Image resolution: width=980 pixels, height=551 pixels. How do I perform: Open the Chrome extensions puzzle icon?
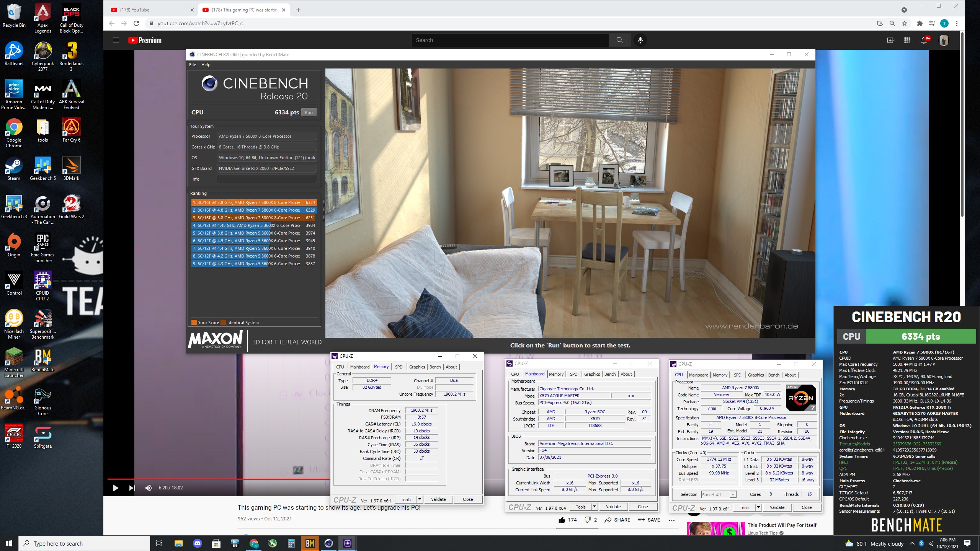pos(920,23)
